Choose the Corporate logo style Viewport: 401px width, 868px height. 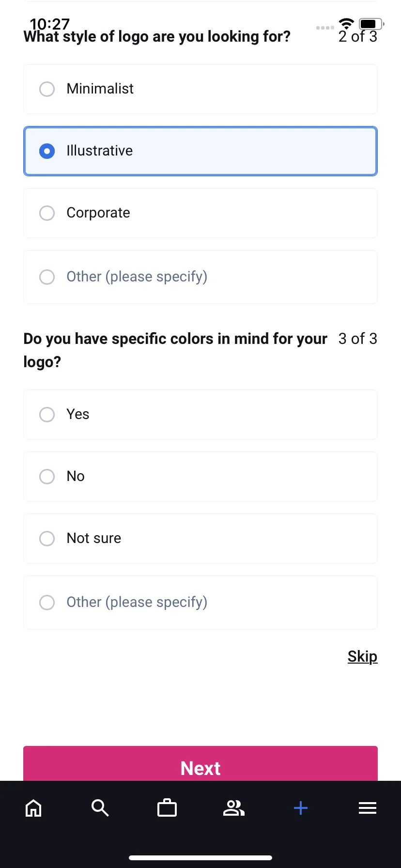(x=200, y=213)
